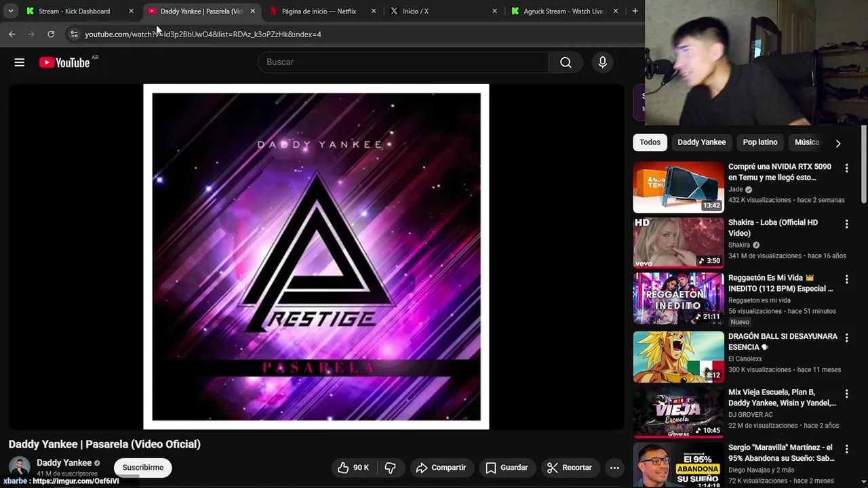The height and width of the screenshot is (488, 868).
Task: View site info icon in address bar
Action: [x=74, y=34]
